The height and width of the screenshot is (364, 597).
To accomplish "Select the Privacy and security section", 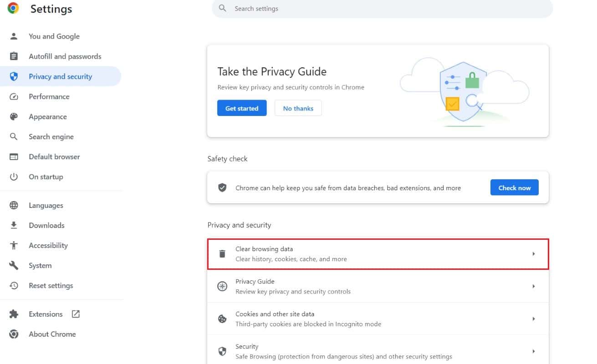I will click(x=61, y=76).
